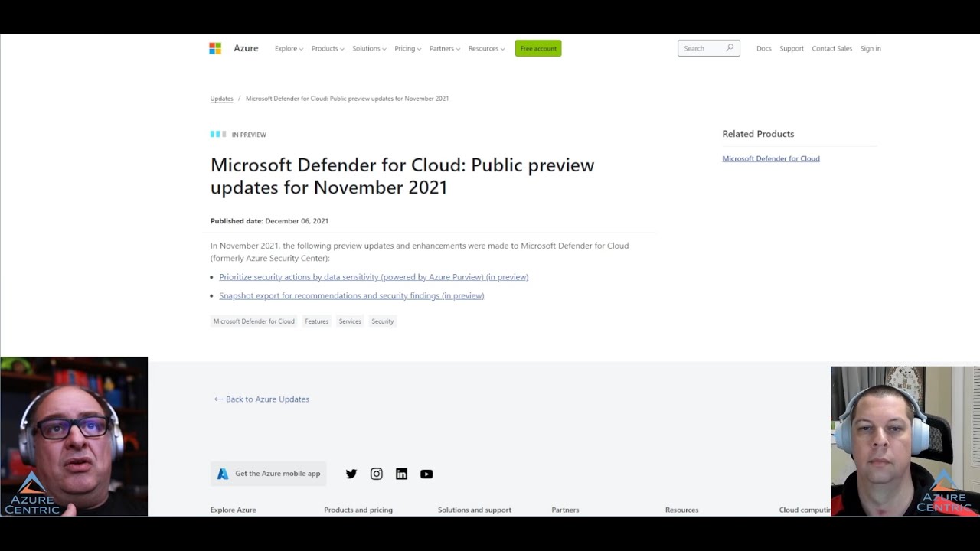Select the Services tag
Viewport: 980px width, 551px height.
click(x=350, y=321)
